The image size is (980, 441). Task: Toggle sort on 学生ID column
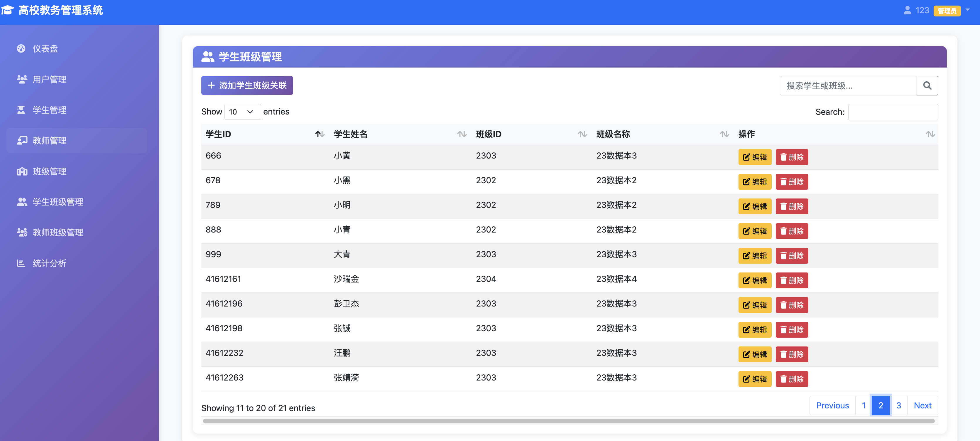tap(319, 134)
